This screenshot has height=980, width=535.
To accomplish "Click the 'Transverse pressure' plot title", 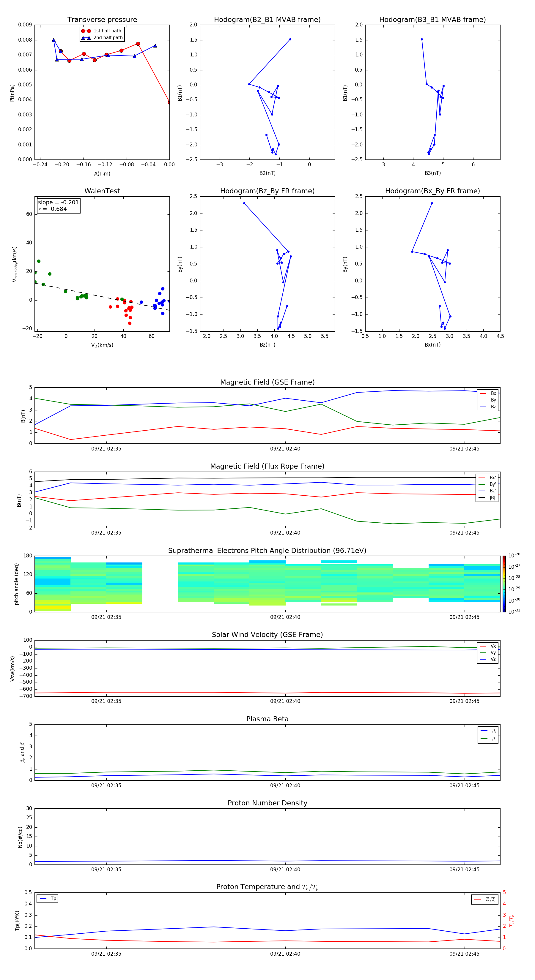I will (x=102, y=20).
